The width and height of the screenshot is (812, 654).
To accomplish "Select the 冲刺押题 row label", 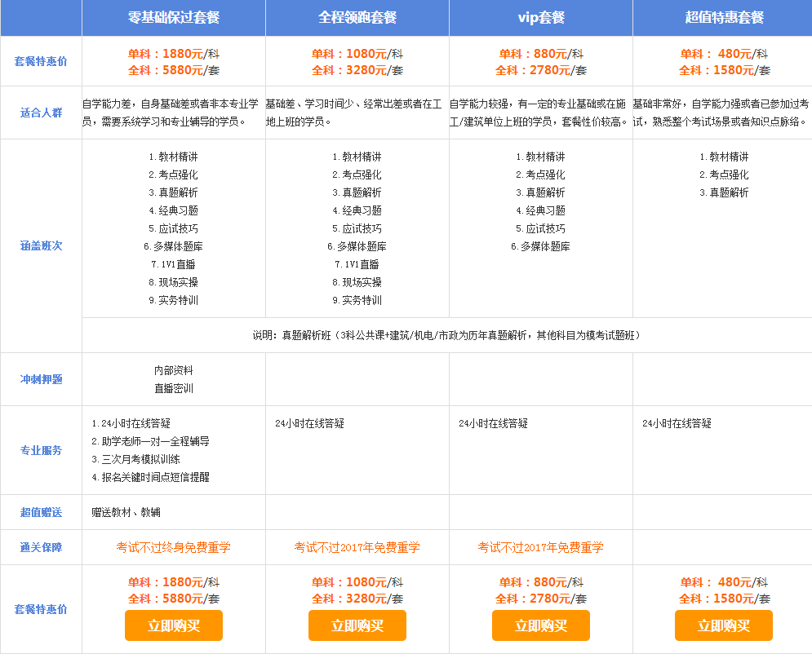I will coord(41,379).
